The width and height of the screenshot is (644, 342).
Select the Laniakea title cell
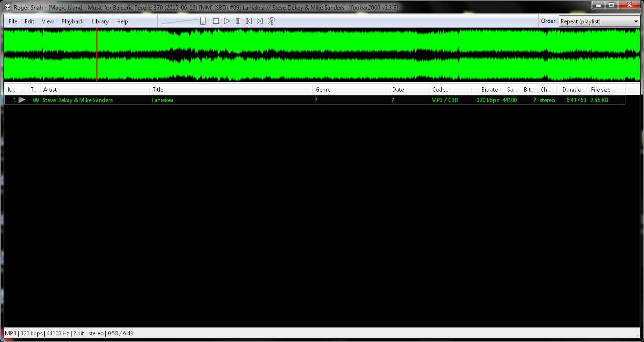163,100
